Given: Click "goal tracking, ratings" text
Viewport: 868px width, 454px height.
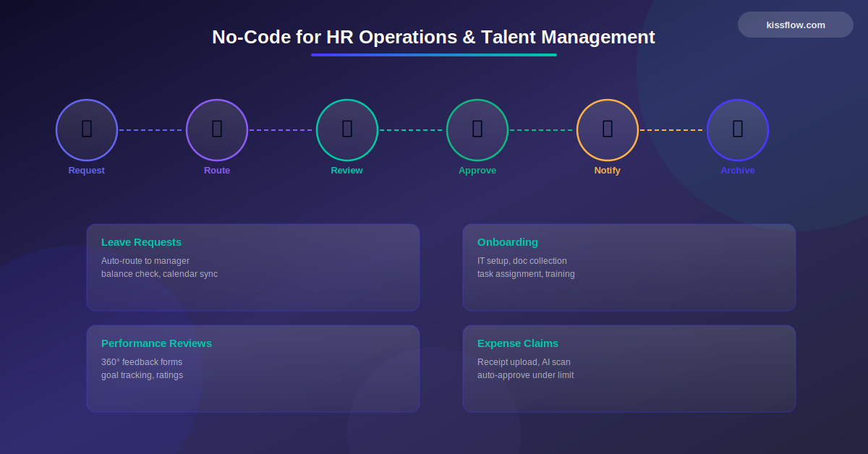Looking at the screenshot, I should click(142, 375).
